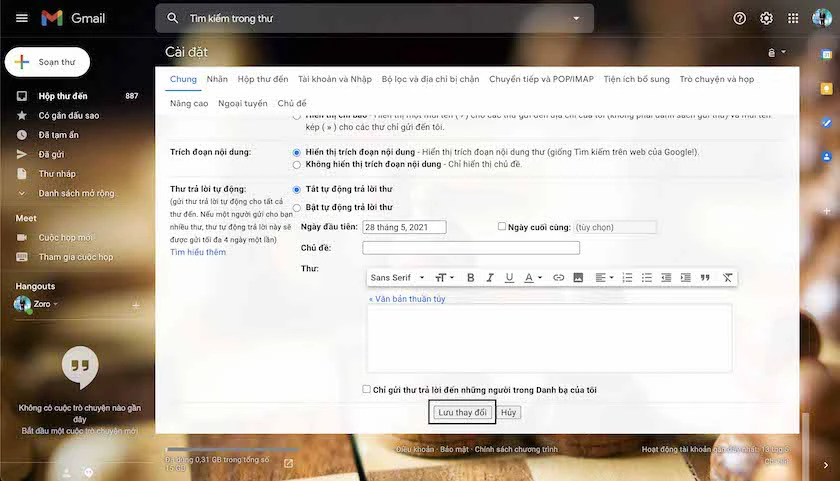Image resolution: width=840 pixels, height=481 pixels.
Task: Insert an image into the reply
Action: click(x=578, y=277)
